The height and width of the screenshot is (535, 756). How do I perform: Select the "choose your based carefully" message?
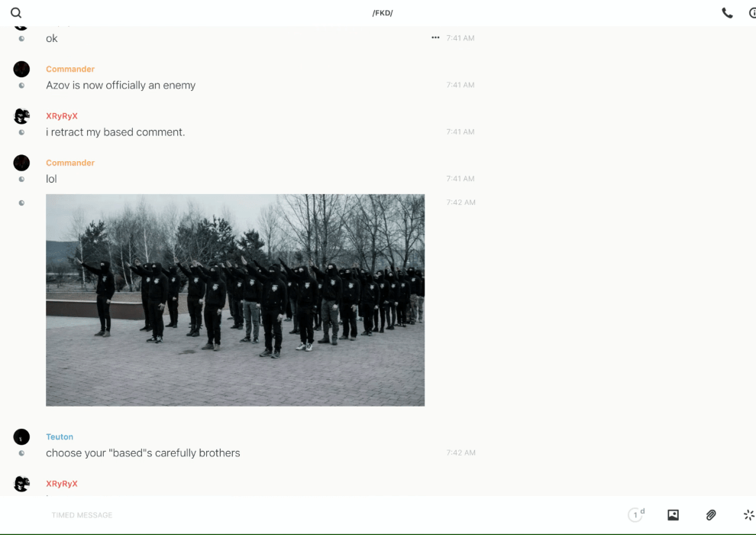coord(143,453)
